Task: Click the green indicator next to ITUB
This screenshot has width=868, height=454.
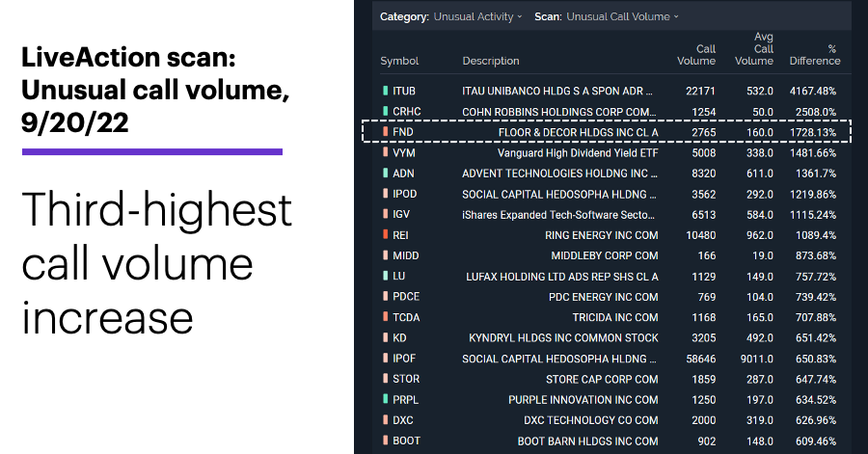Action: [x=385, y=91]
